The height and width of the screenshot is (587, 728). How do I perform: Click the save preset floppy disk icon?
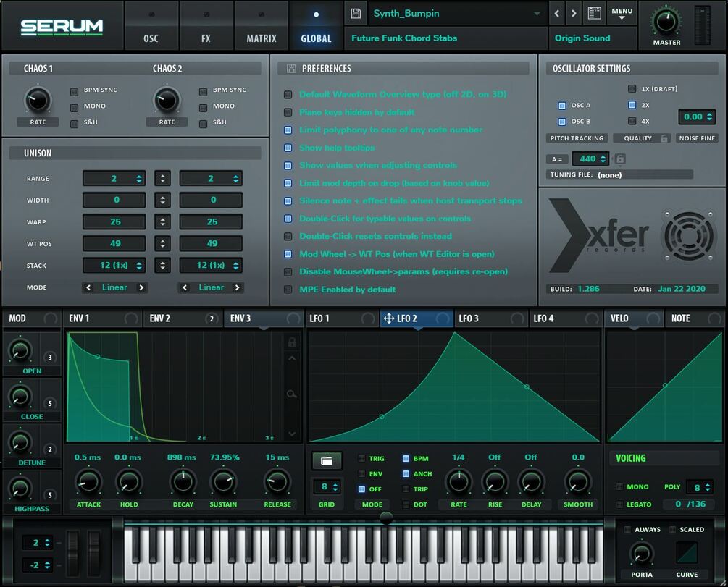coord(356,14)
